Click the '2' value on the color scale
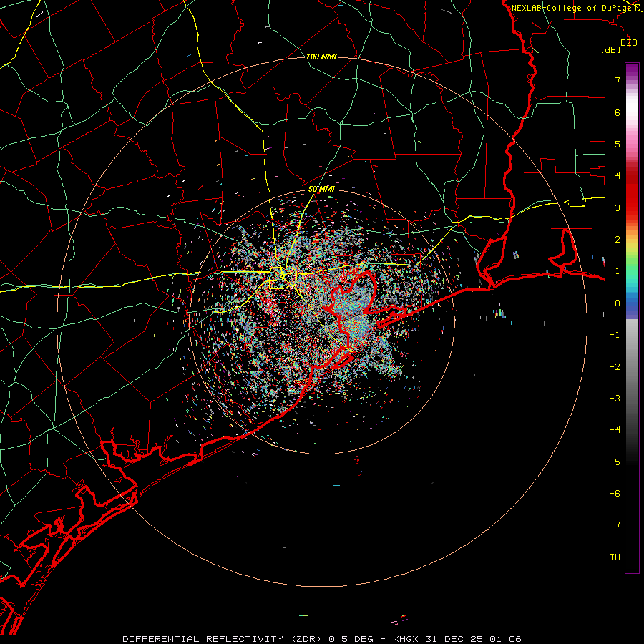644x644 pixels. pyautogui.click(x=618, y=240)
